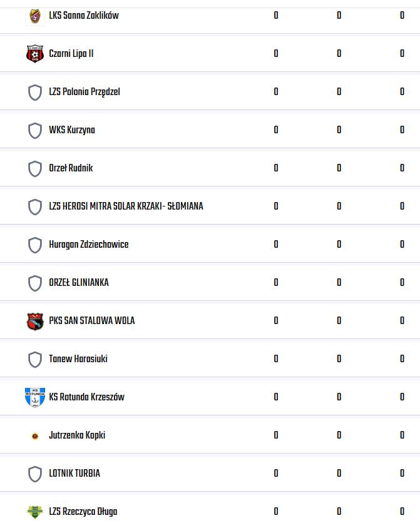Viewport: 420px width, 523px height.
Task: Click the PKS SAN STALOWA WOLA name
Action: (92, 320)
